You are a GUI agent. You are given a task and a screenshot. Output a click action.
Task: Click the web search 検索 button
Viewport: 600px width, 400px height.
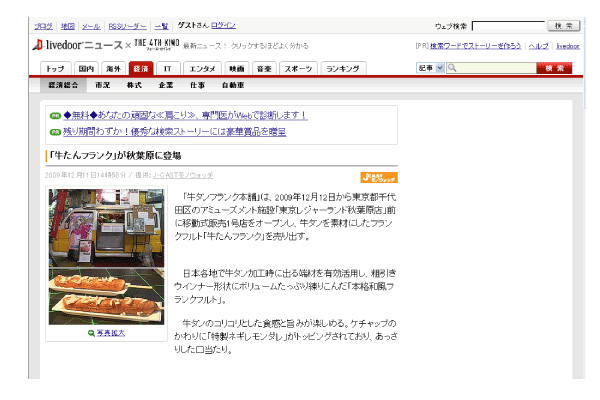(564, 26)
